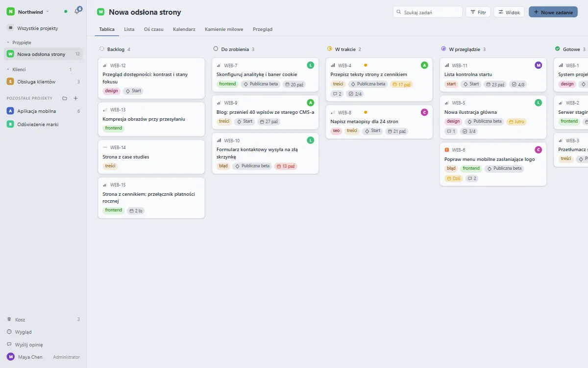Switch to the Lista tab
Screen dimensions: 588x368
129,29
